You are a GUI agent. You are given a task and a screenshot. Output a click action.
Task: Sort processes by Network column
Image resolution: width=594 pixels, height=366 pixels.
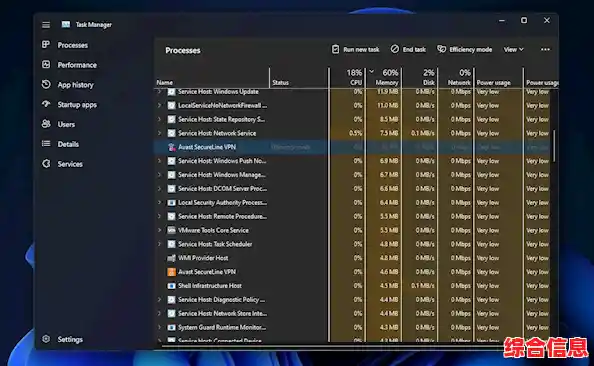(456, 77)
